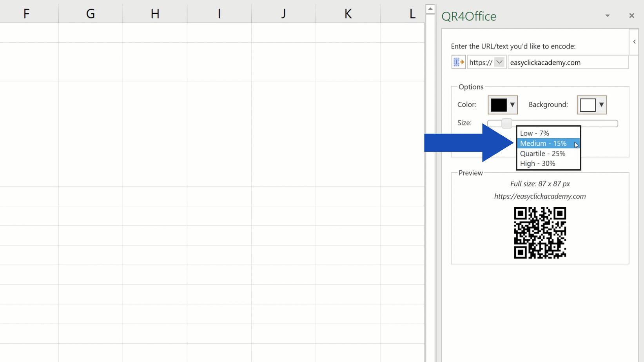The width and height of the screenshot is (644, 362).
Task: Select column G header in the worksheet
Action: (90, 13)
